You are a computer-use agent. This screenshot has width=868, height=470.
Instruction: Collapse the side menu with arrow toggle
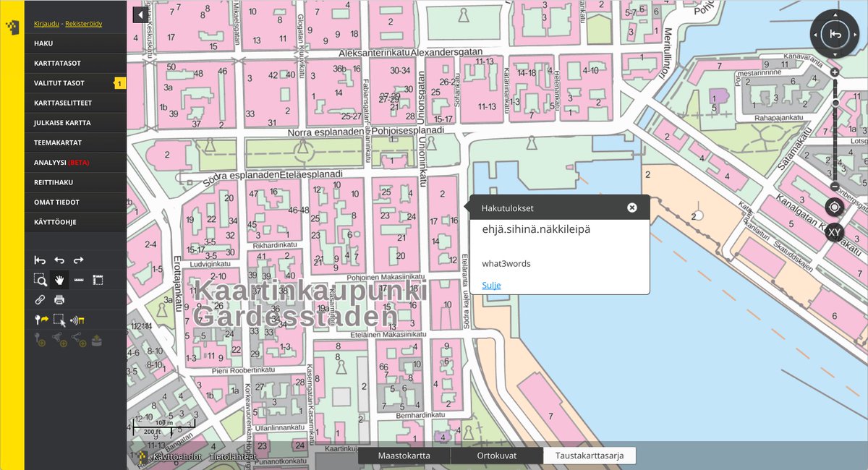pyautogui.click(x=139, y=14)
